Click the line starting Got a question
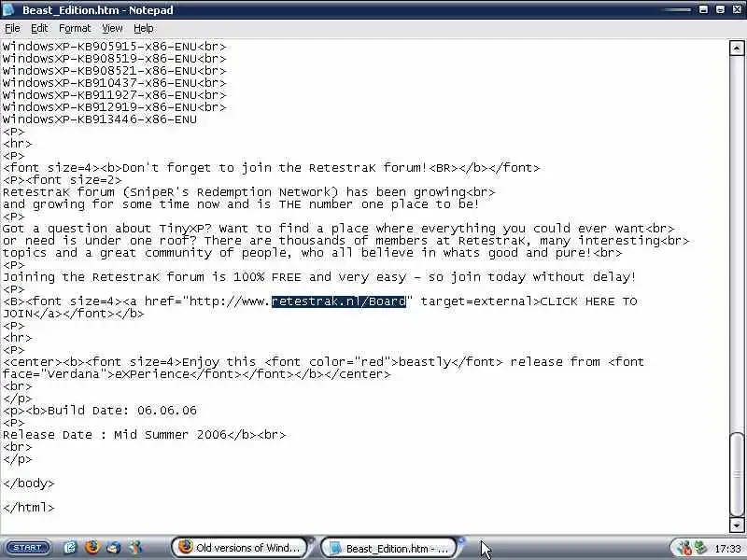 click(x=339, y=229)
